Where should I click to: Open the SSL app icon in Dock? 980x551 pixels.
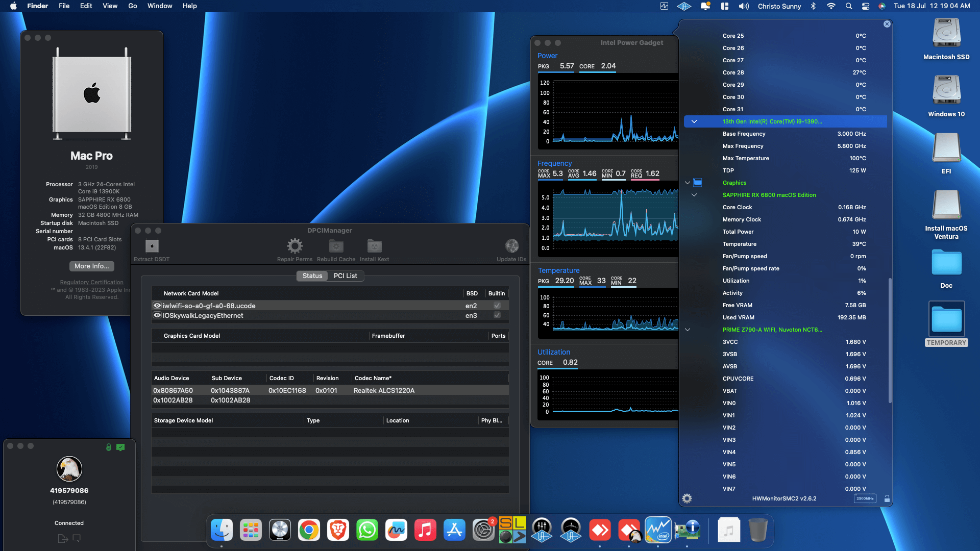click(x=512, y=531)
